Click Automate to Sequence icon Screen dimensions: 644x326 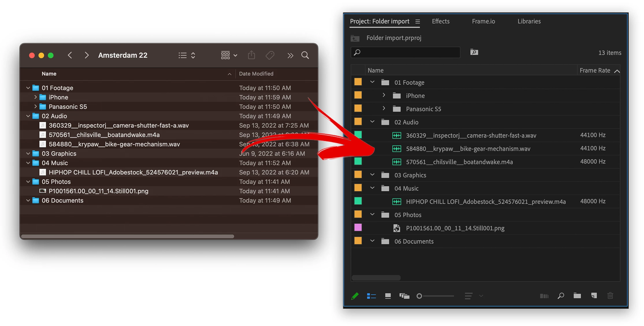[x=544, y=296]
